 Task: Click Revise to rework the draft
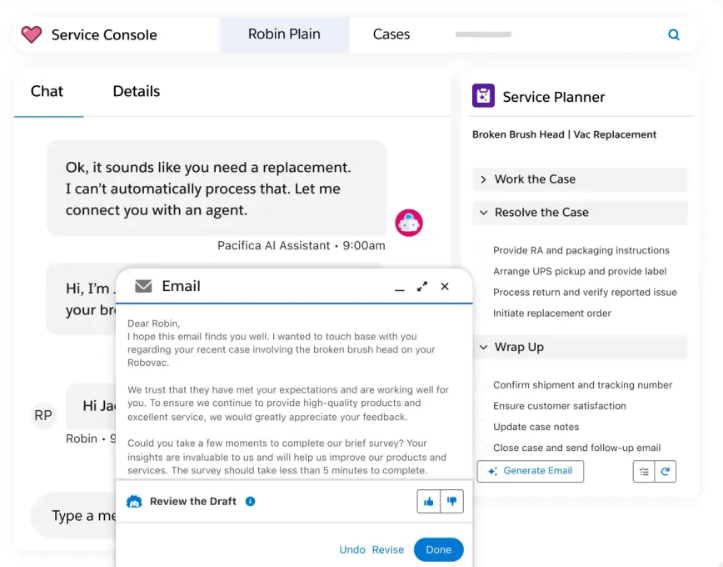click(388, 549)
